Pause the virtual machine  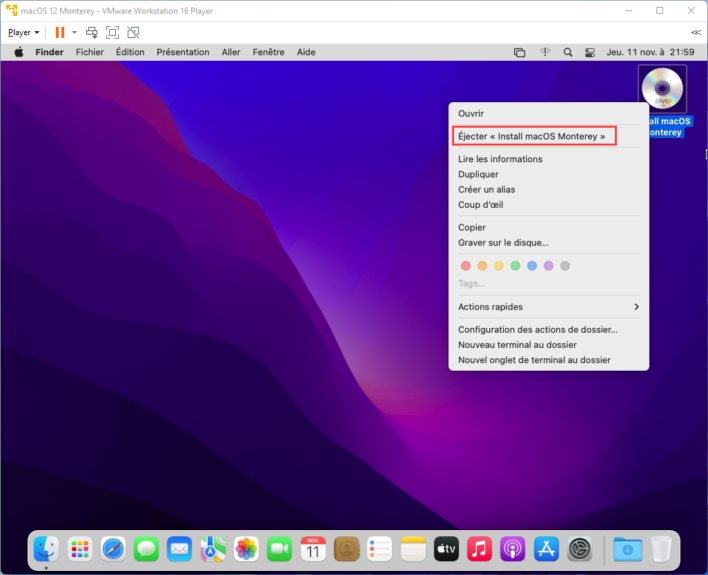[x=60, y=32]
